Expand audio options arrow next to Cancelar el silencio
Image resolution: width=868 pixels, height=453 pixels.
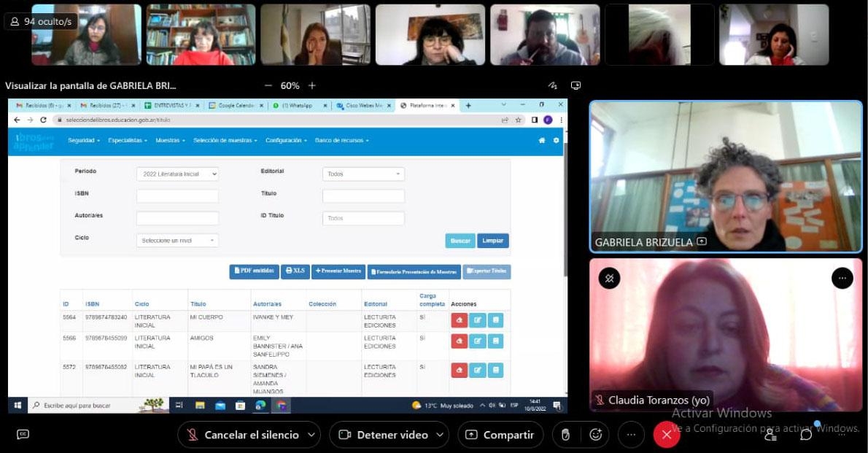(x=311, y=435)
